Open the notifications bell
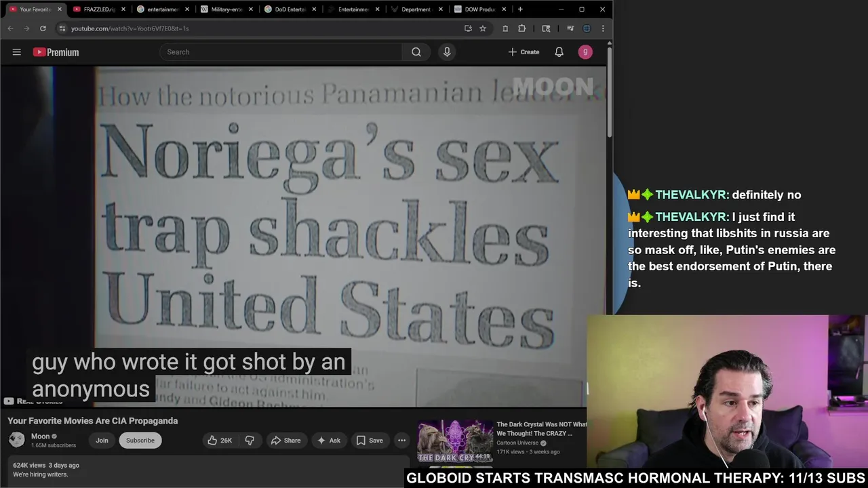 pos(559,52)
